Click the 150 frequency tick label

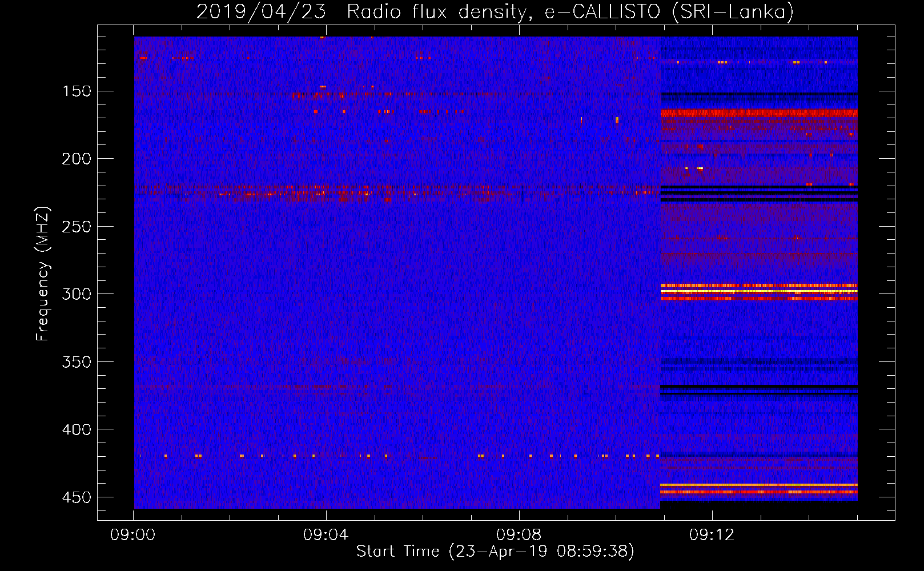(77, 91)
